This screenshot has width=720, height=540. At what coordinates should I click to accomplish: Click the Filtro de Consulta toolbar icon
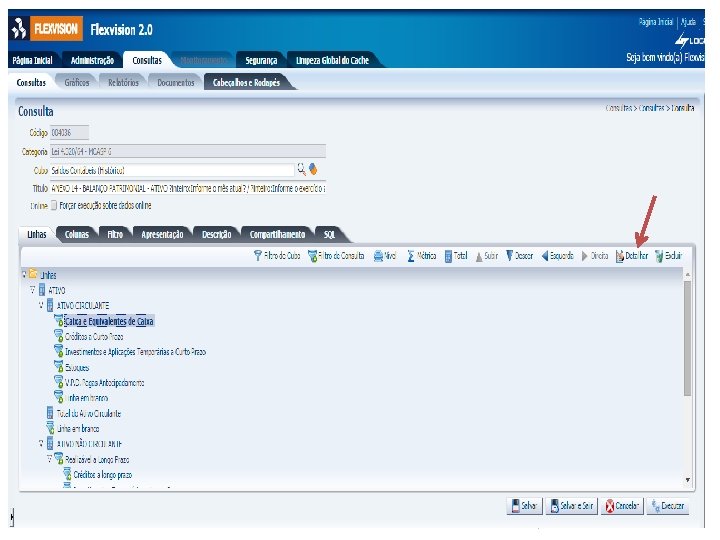click(x=313, y=256)
